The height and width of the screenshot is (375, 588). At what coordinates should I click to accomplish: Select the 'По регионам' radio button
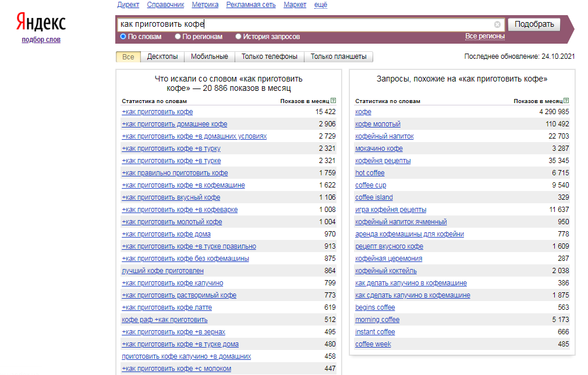(178, 36)
